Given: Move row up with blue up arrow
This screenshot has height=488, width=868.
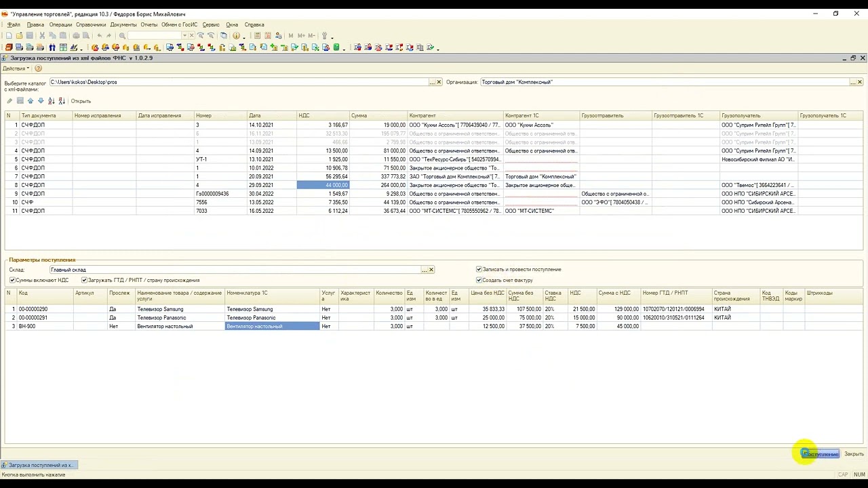Looking at the screenshot, I should tap(31, 101).
